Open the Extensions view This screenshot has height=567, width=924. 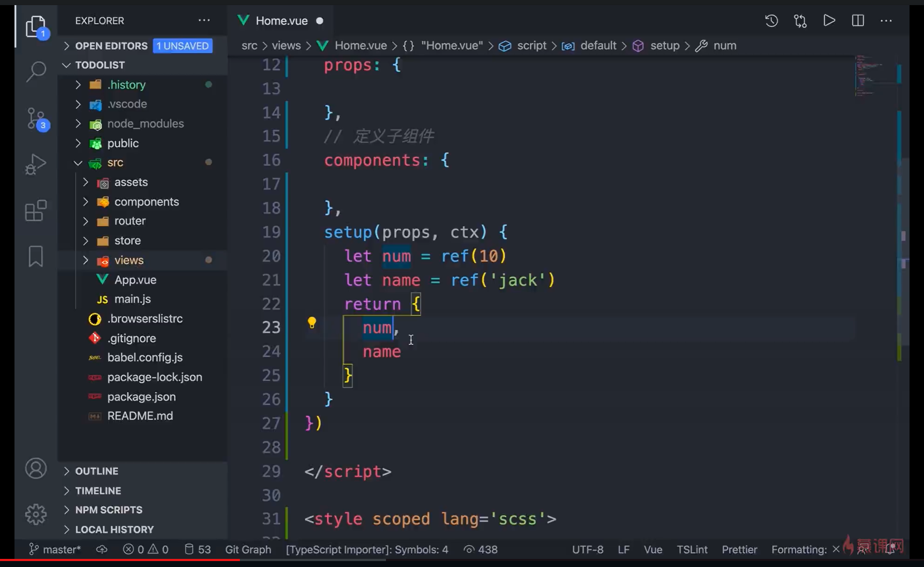pyautogui.click(x=36, y=210)
